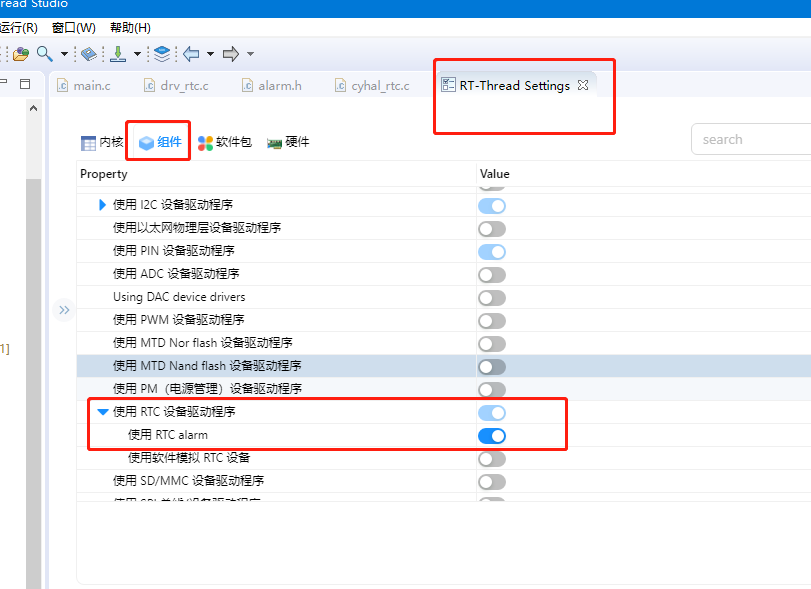
Task: Toggle the PM 电源管理 driver switch
Action: [x=492, y=390]
